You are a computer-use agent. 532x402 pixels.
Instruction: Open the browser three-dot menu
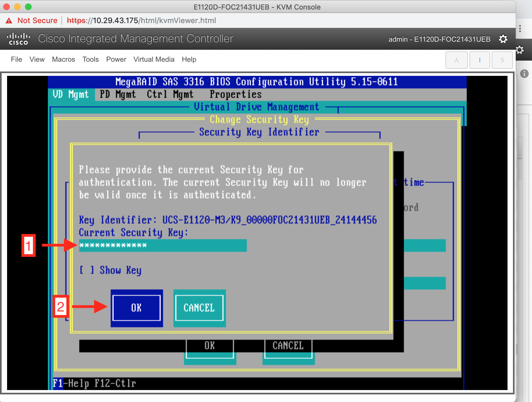pos(520,29)
